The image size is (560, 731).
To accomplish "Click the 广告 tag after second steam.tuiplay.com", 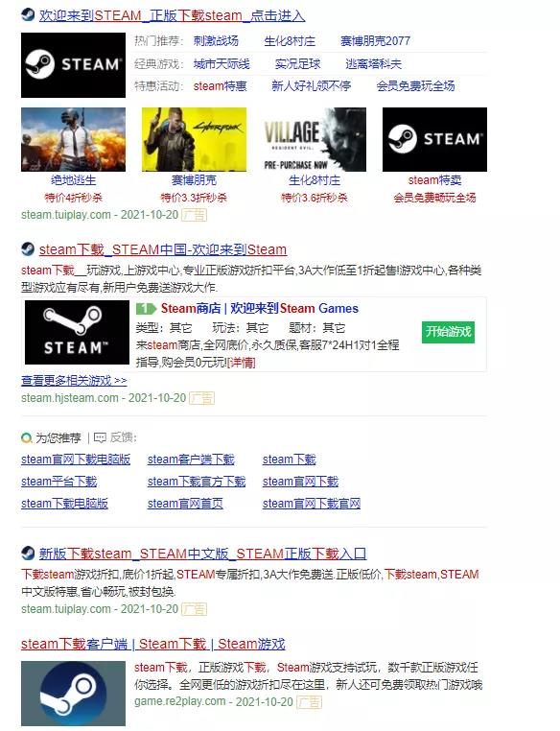I will 194,609.
